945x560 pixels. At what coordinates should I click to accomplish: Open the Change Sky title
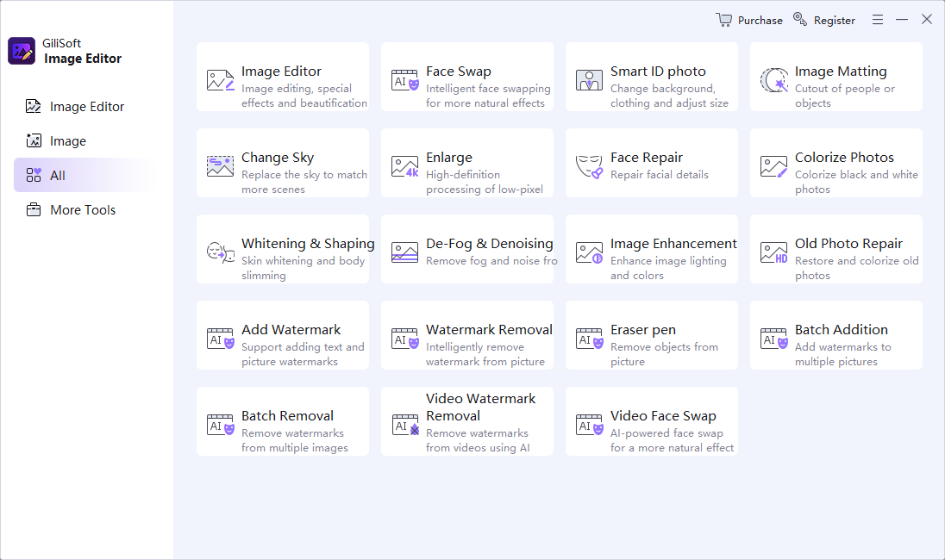(278, 157)
